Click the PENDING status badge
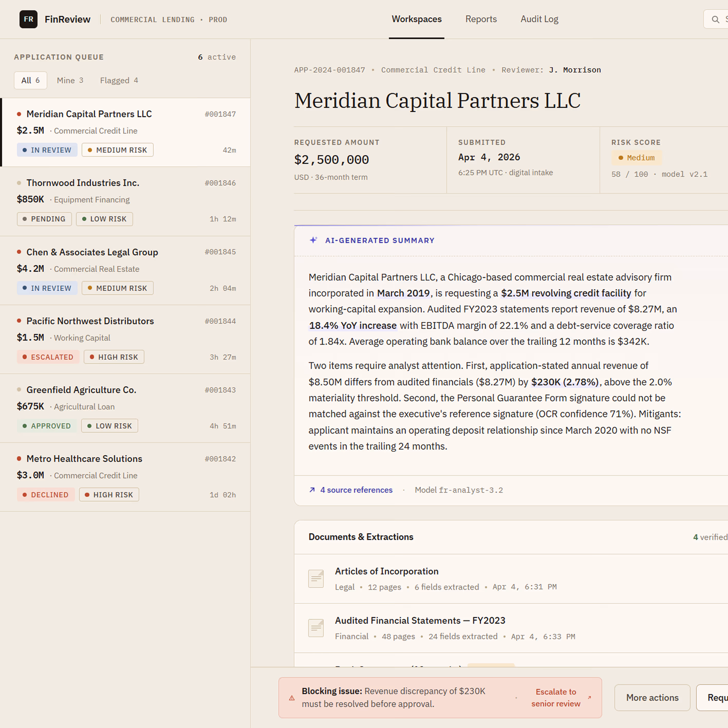The width and height of the screenshot is (728, 728). [44, 219]
